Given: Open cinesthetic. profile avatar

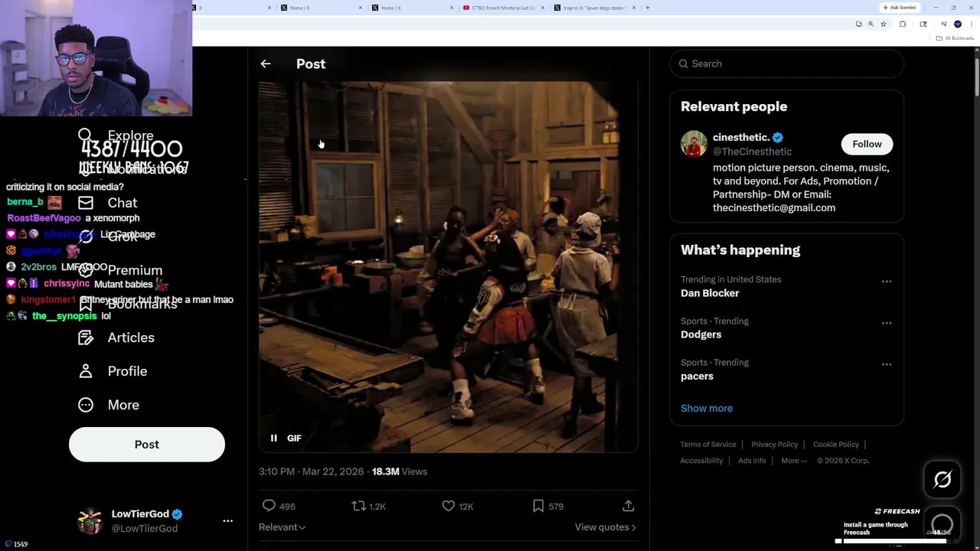Looking at the screenshot, I should point(694,144).
